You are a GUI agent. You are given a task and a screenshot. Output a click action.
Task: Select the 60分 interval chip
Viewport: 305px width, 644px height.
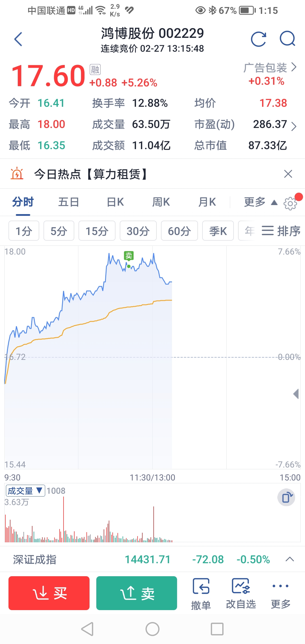pyautogui.click(x=179, y=231)
